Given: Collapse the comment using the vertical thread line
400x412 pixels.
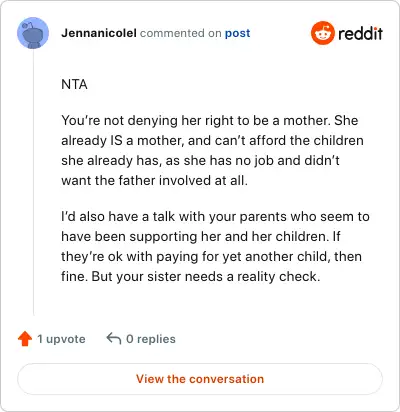Looking at the screenshot, I should pos(33,182).
